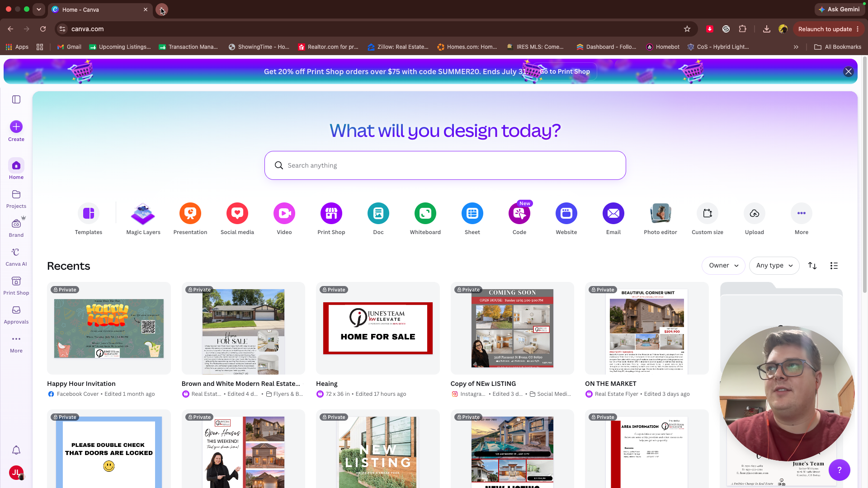868x488 pixels.
Task: Open the Projects folder in sidebar
Action: 16,199
